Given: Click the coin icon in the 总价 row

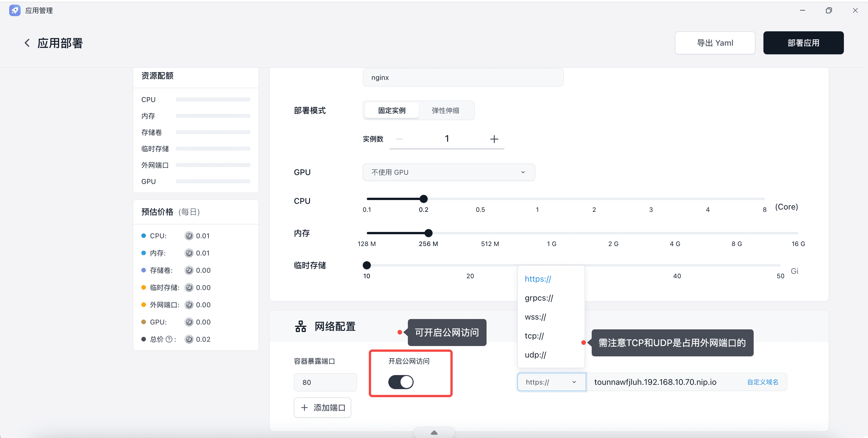Looking at the screenshot, I should [x=189, y=339].
